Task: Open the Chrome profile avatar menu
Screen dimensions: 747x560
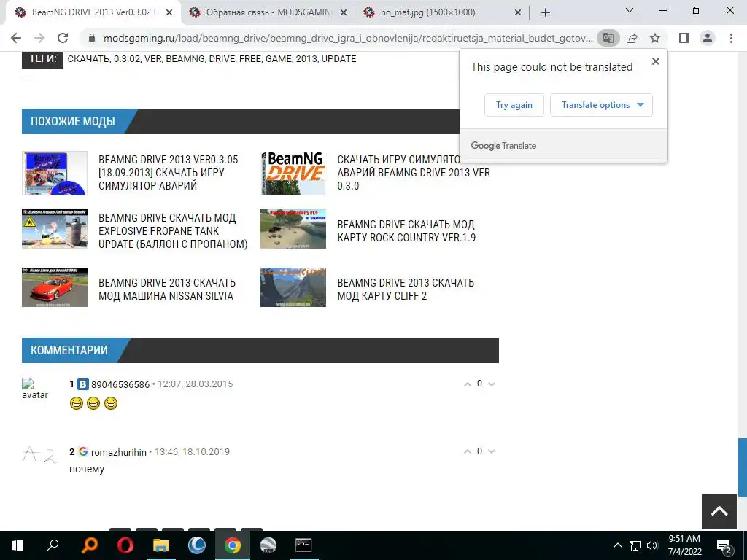Action: [x=708, y=38]
